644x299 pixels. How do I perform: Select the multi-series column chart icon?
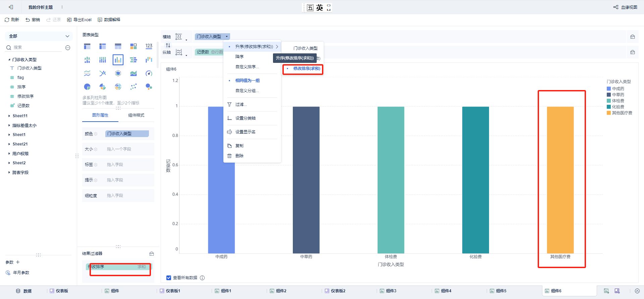point(118,60)
